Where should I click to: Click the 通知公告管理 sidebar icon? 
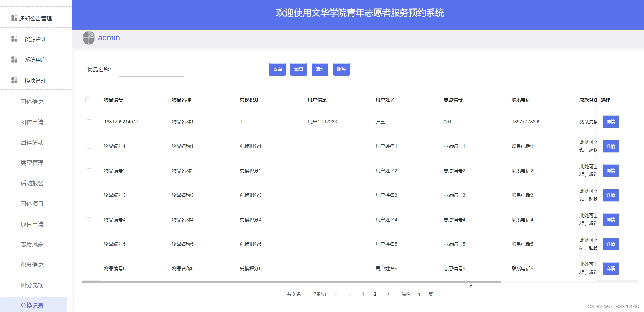[x=14, y=18]
